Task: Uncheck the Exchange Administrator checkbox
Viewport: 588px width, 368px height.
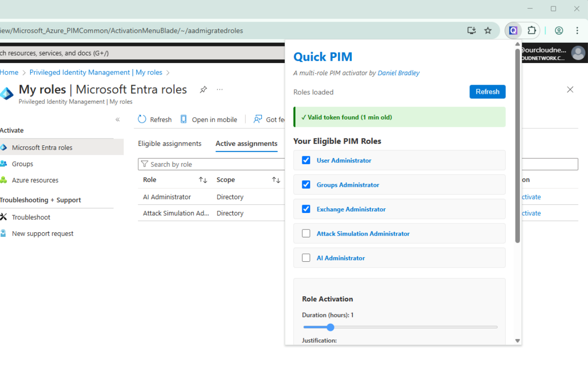Action: (306, 209)
